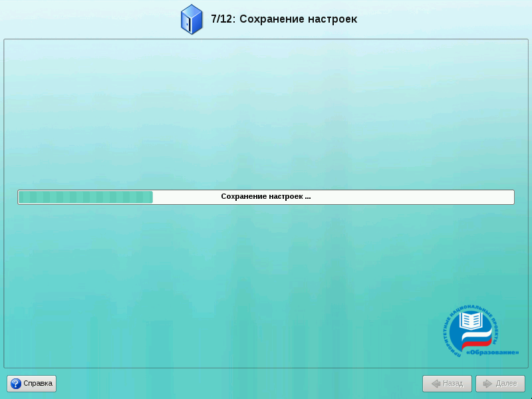This screenshot has height=399, width=532.
Task: Click the "7/12" step number in the title
Action: [x=221, y=19]
